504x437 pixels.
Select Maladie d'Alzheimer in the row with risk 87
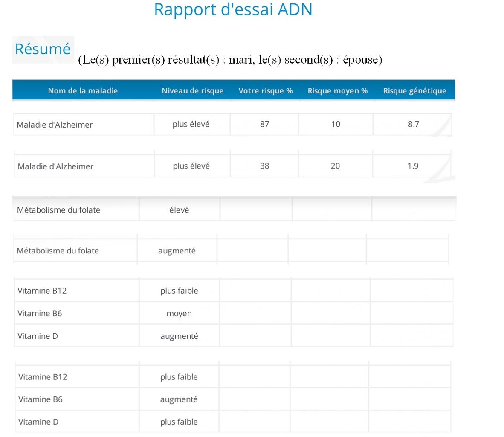[x=55, y=125]
